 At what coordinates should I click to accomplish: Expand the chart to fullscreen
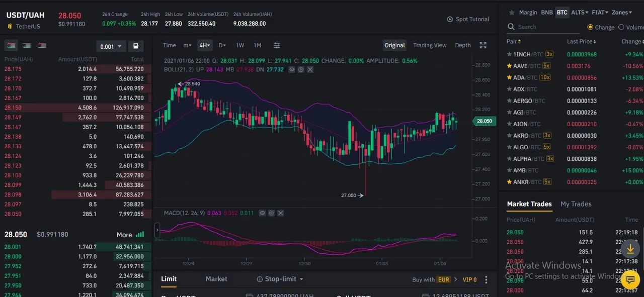pos(483,45)
